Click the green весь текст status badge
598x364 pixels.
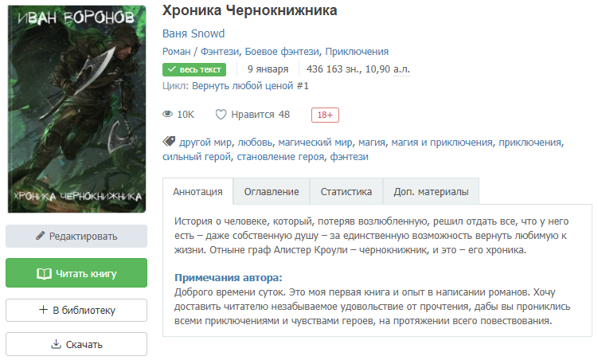[194, 69]
